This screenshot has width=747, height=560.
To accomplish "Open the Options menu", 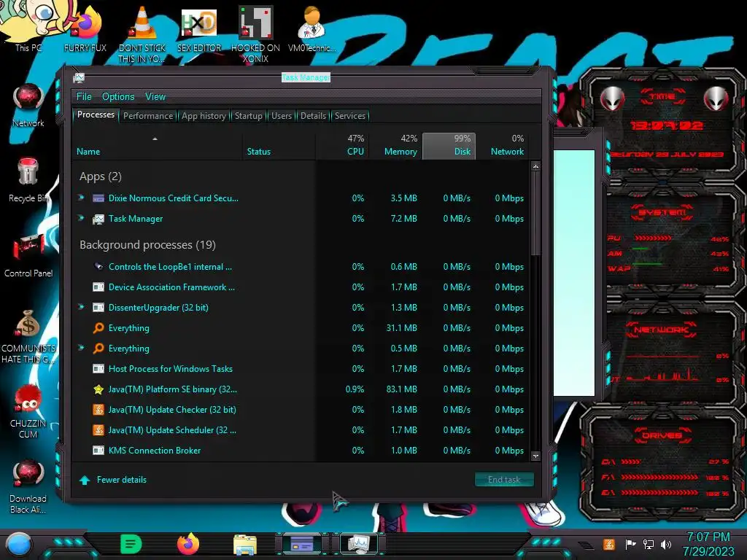I will pyautogui.click(x=118, y=97).
